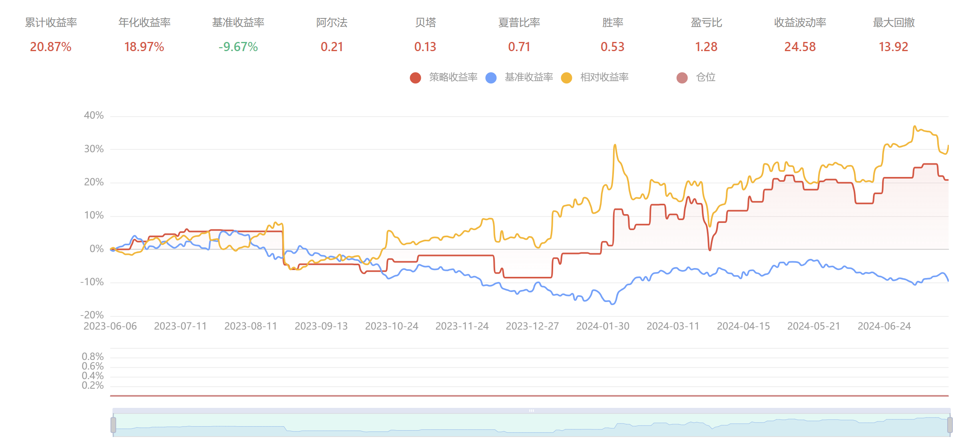This screenshot has height=445, width=980.
Task: Click the yellow line peak near 2024-01-30
Action: (615, 145)
